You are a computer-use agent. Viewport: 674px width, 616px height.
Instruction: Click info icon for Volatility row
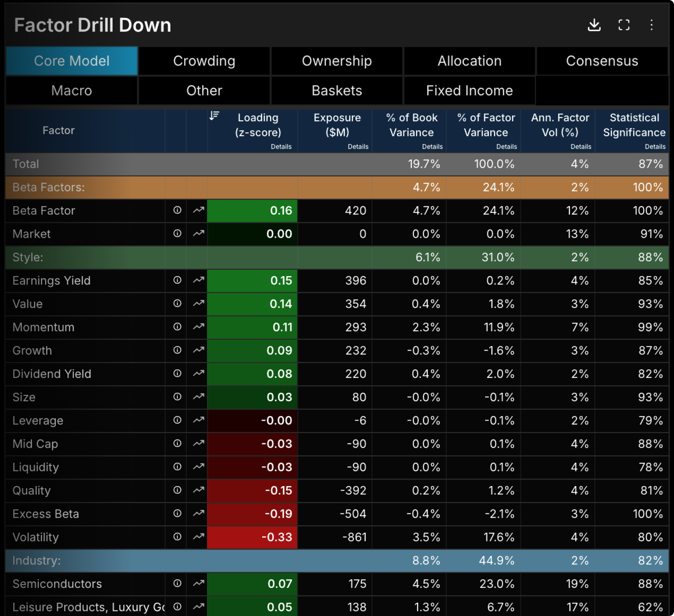[177, 537]
